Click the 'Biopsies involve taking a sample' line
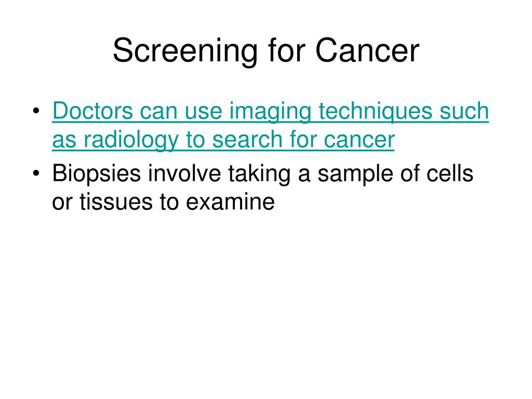 point(262,174)
